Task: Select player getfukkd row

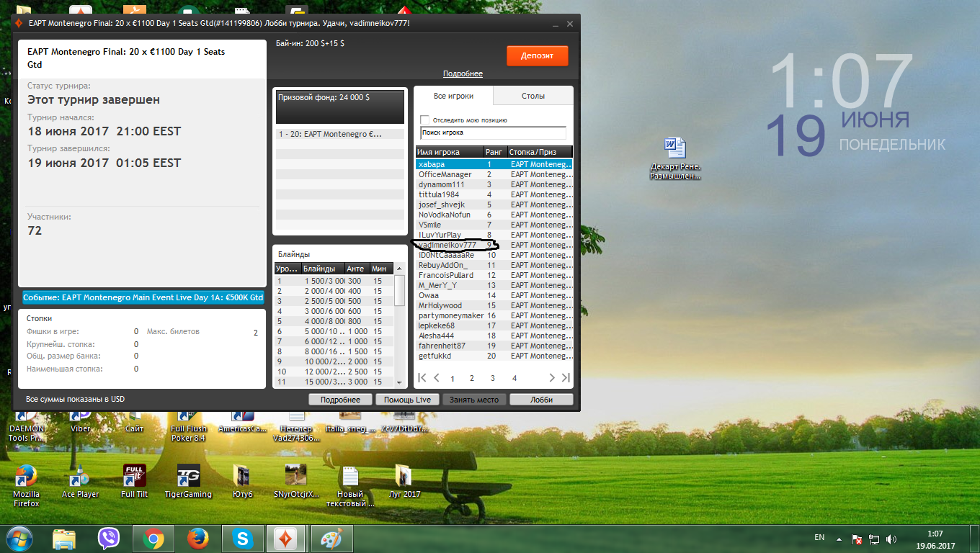Action: [x=494, y=356]
